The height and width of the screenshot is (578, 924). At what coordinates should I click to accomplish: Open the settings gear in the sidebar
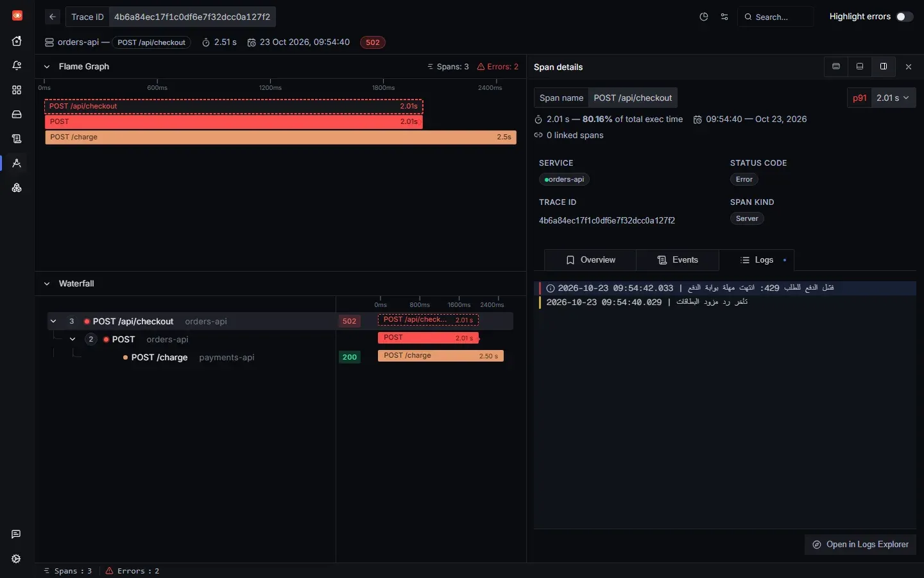[x=17, y=559]
